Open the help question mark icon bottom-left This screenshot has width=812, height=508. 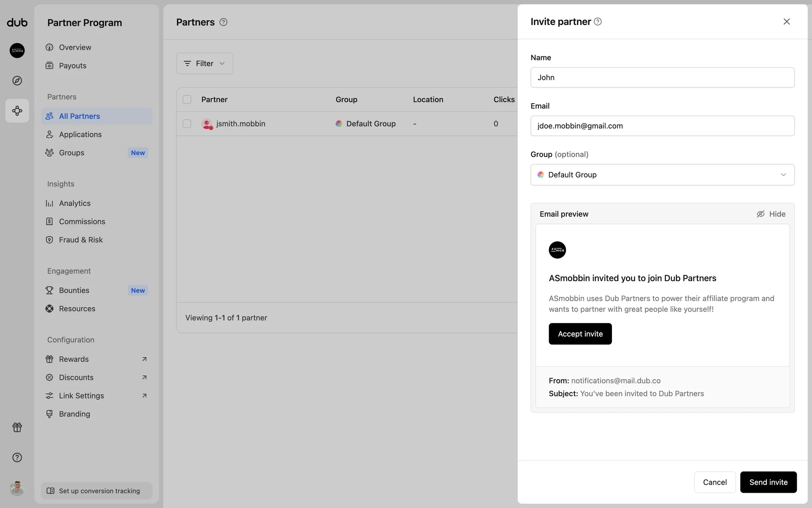[17, 457]
